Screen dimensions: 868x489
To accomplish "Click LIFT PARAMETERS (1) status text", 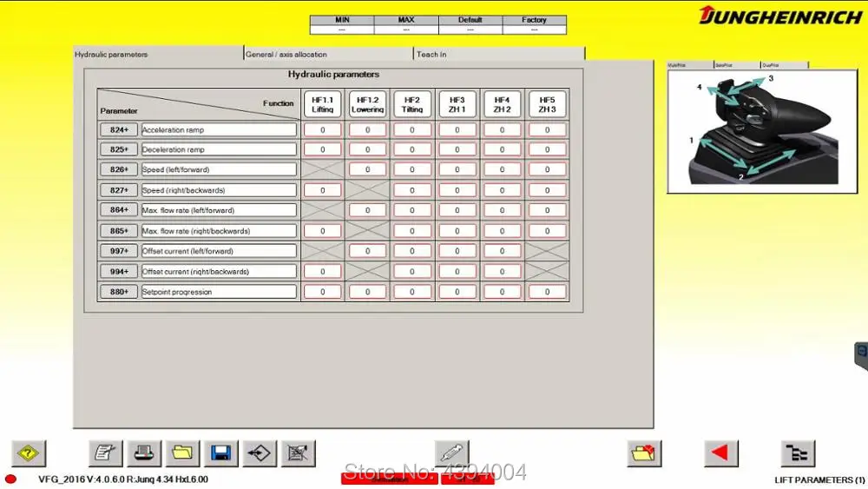I will click(x=820, y=479).
